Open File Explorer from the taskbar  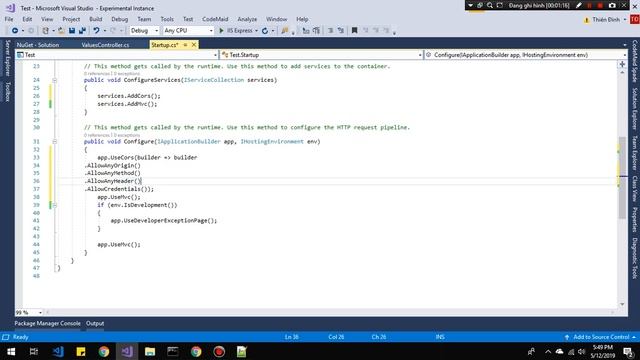pos(150,351)
